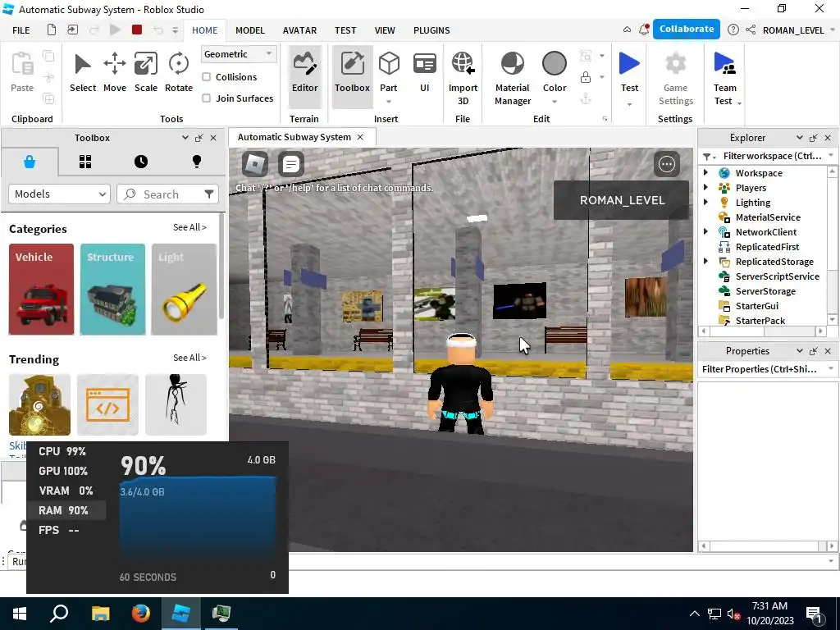Click the muted volume tray icon

coord(733,614)
